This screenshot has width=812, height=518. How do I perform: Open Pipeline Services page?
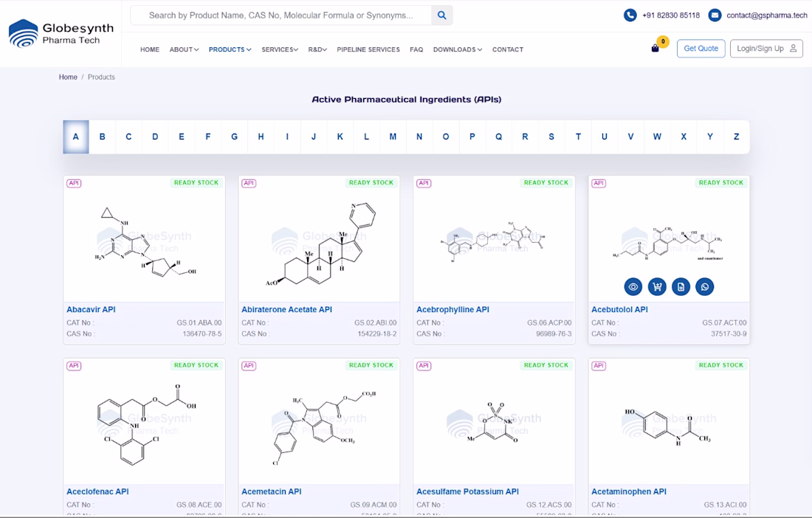click(368, 49)
